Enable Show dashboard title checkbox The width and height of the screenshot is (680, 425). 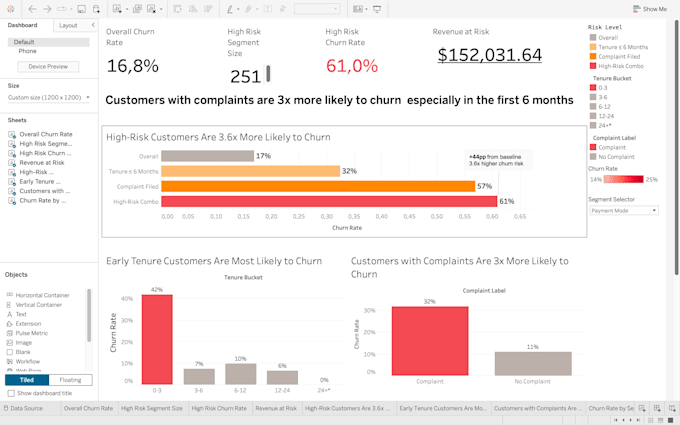click(11, 393)
